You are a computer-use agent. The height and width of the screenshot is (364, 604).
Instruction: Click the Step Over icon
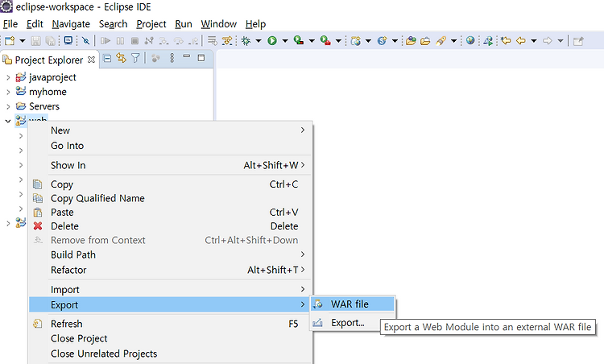tap(178, 40)
